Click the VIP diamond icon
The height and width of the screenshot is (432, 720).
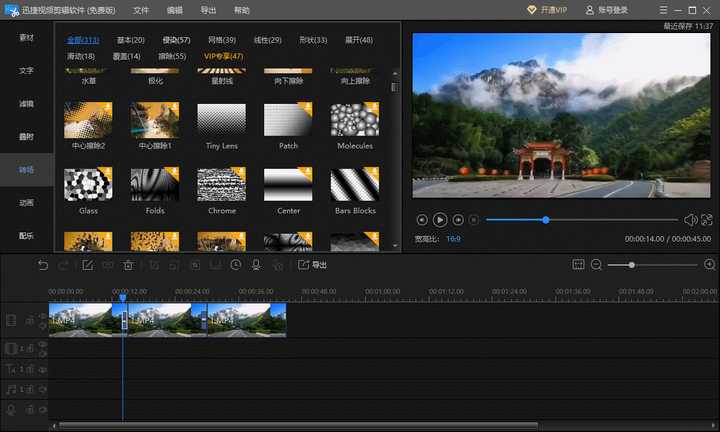532,10
